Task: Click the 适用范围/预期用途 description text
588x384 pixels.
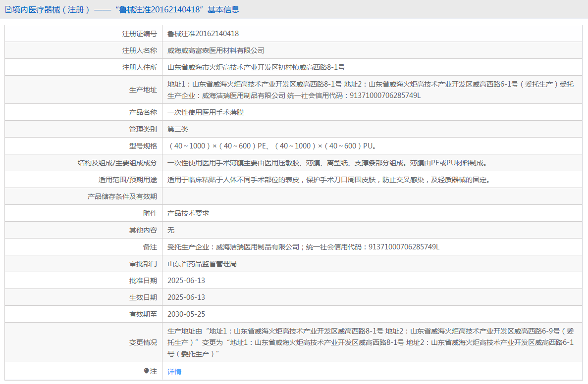Action: [x=329, y=180]
